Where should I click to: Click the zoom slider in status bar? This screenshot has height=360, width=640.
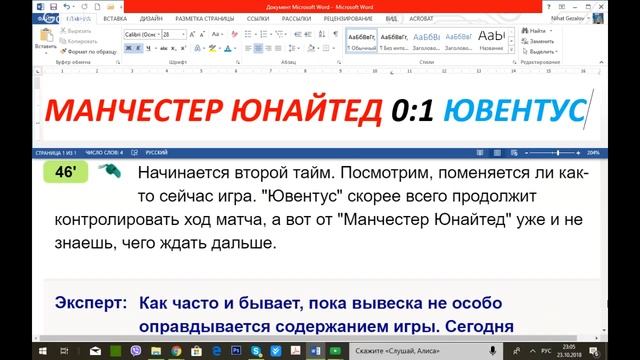coord(553,153)
